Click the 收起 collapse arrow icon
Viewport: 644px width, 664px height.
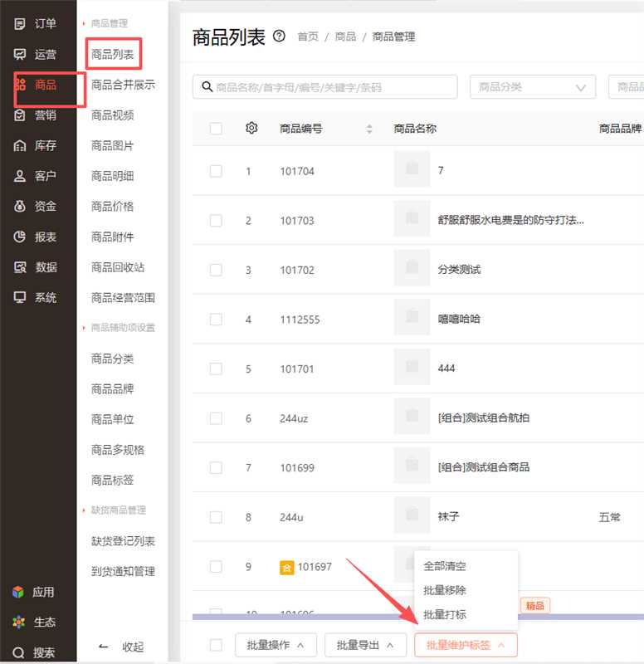click(x=103, y=647)
